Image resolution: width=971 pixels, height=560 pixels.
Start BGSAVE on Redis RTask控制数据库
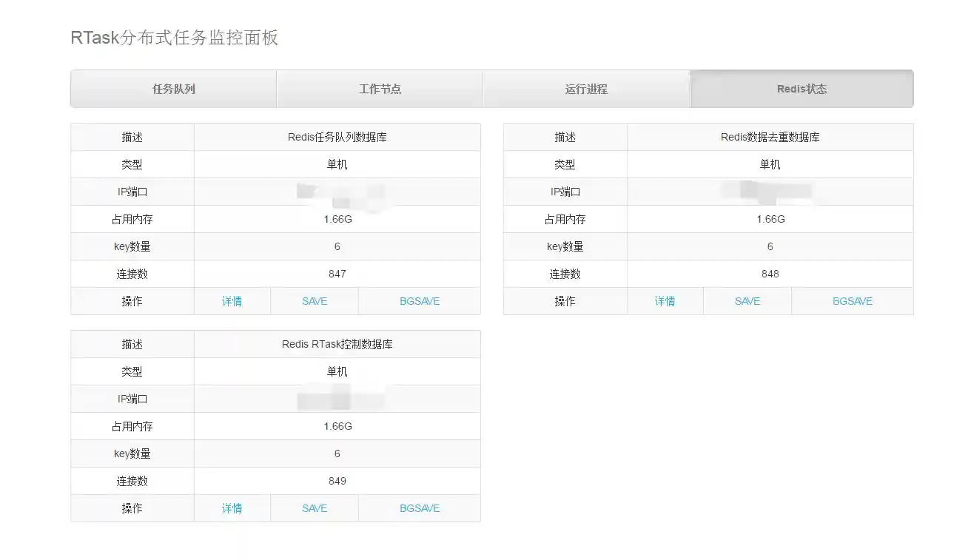pyautogui.click(x=420, y=508)
